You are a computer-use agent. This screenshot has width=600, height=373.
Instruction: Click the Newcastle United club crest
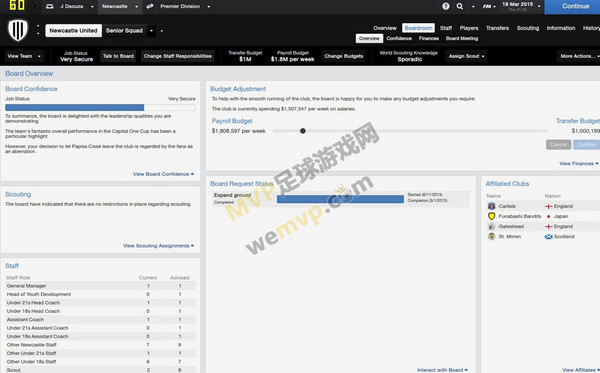click(18, 30)
